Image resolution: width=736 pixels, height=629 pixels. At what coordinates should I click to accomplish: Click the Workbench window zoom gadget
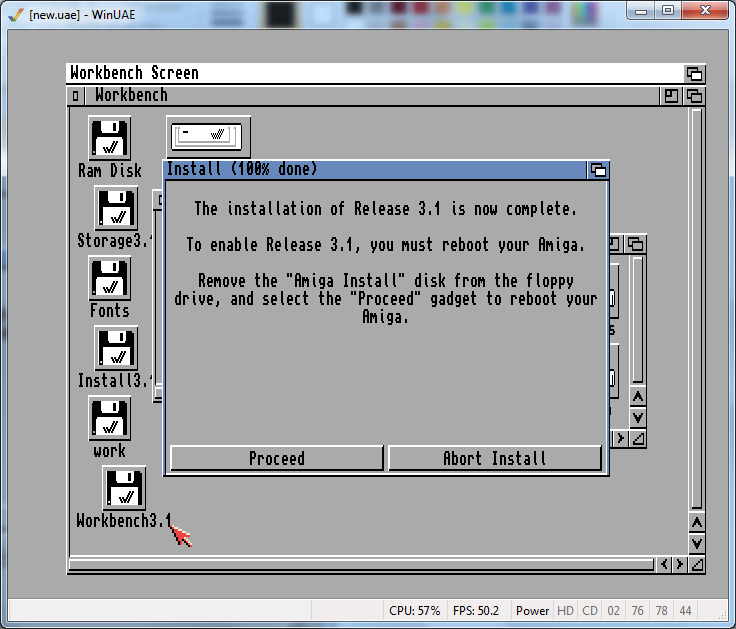tap(671, 96)
